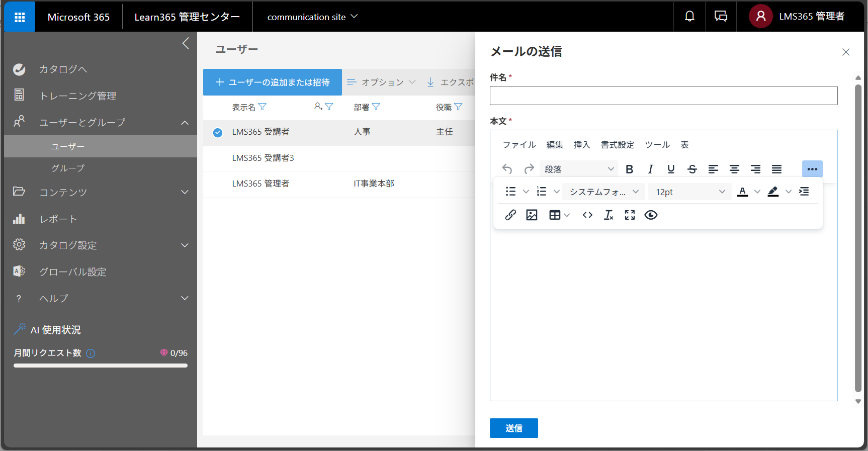Screen dimensions: 868x451
Task: Toggle bold formatting
Action: click(629, 169)
